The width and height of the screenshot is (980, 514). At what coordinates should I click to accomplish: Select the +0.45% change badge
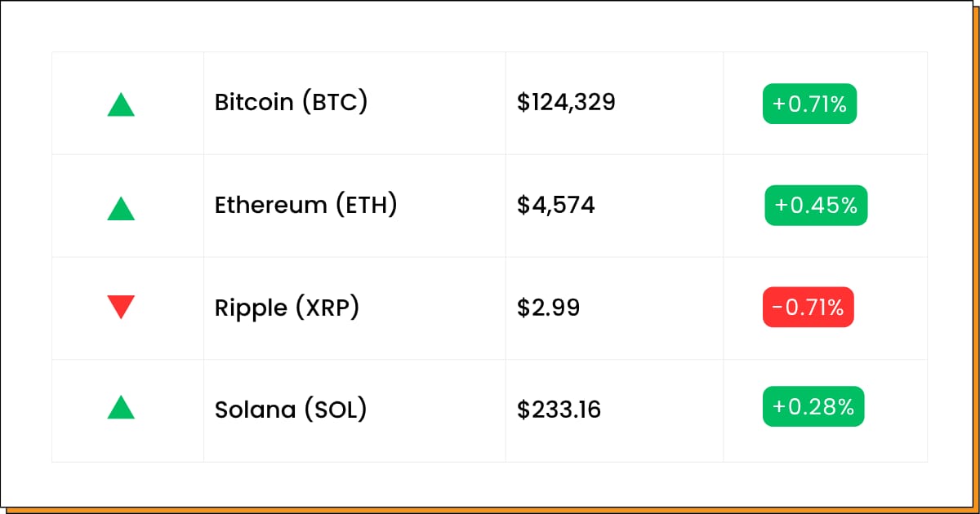816,206
